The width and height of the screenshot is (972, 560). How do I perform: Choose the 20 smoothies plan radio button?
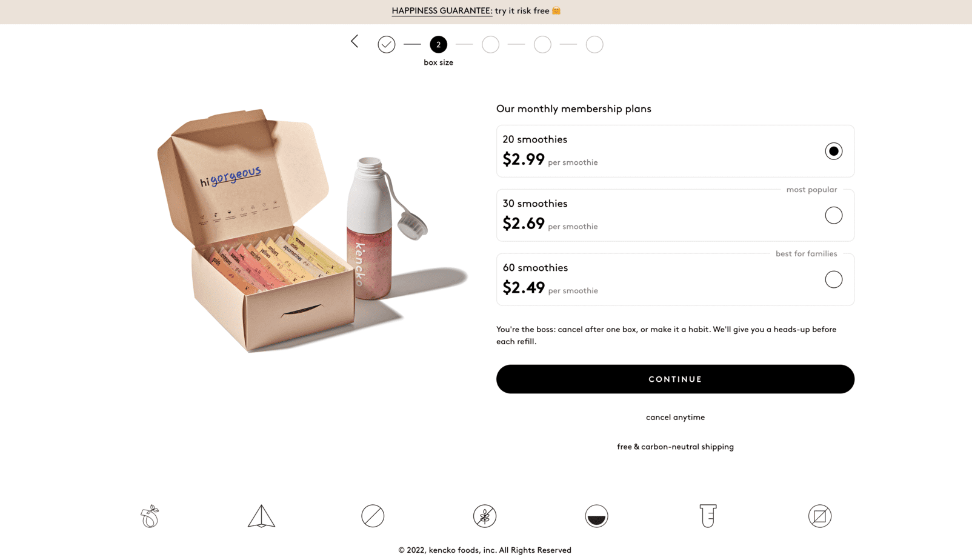834,151
